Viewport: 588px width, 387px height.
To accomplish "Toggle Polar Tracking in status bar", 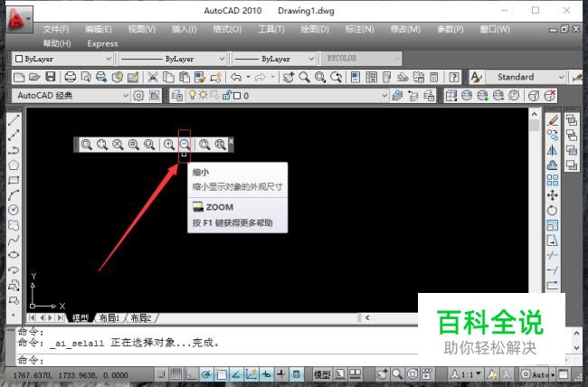I will tap(206, 373).
